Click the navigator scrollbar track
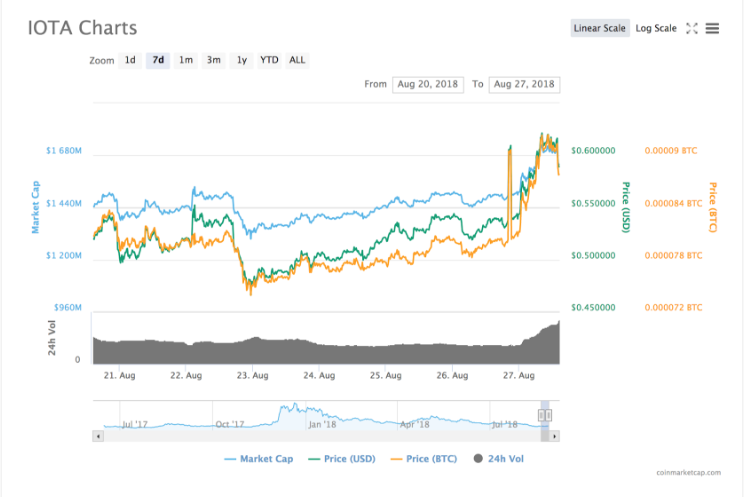This screenshot has width=744, height=497. pos(322,436)
